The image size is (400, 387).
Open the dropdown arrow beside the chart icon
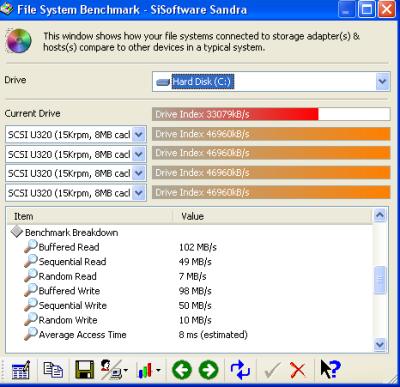tap(158, 370)
